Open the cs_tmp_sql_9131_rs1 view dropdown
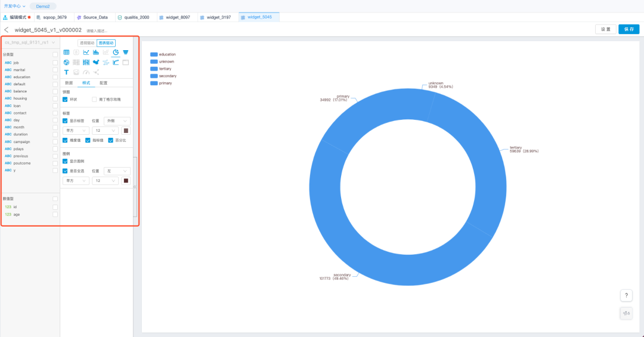This screenshot has width=644, height=337. (x=30, y=42)
